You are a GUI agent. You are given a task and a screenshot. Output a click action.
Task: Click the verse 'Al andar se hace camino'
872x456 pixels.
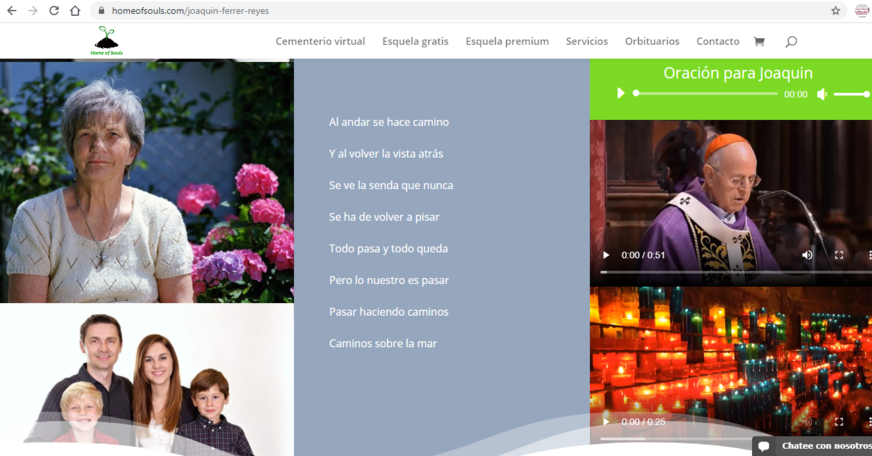pyautogui.click(x=389, y=122)
